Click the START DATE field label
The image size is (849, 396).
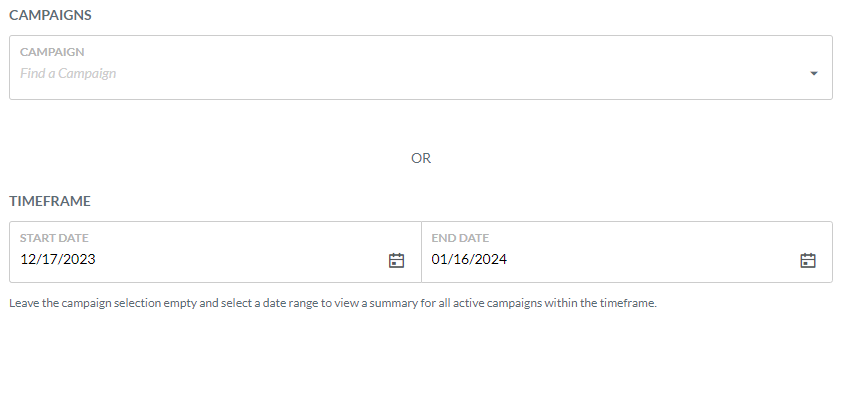54,238
